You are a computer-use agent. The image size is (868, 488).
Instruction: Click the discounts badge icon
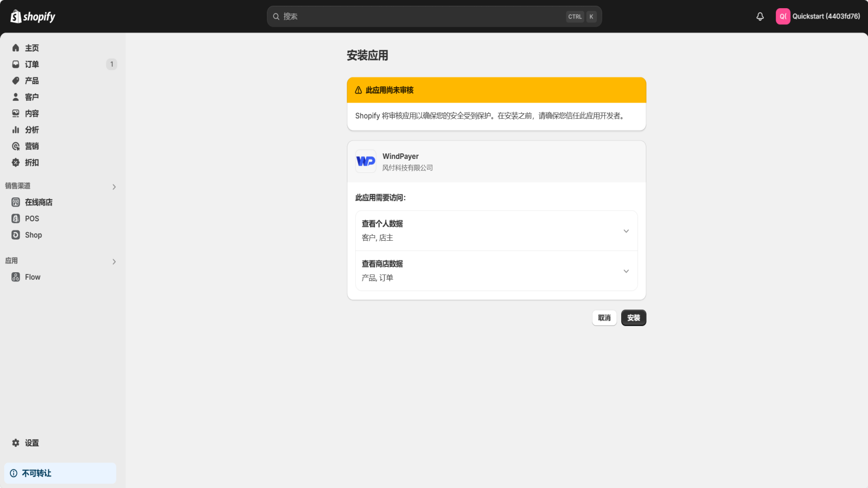[x=16, y=162]
